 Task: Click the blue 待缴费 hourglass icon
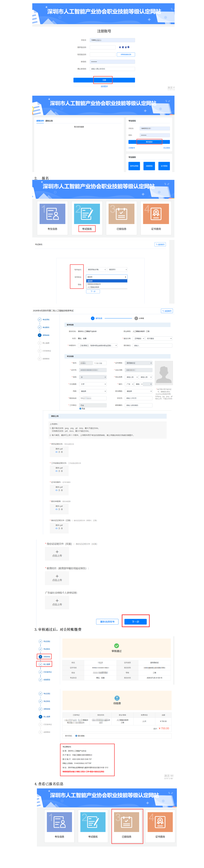117,698
